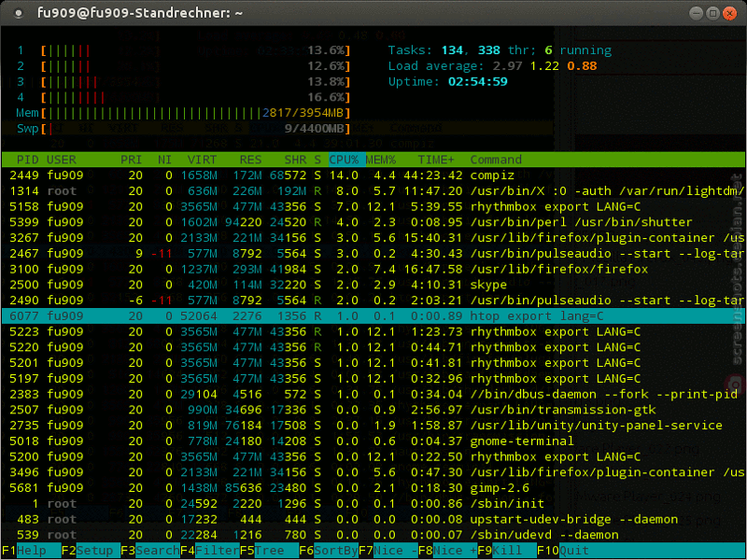Select rhythmbox process with PID 5158
The image size is (747, 560).
coord(373,206)
